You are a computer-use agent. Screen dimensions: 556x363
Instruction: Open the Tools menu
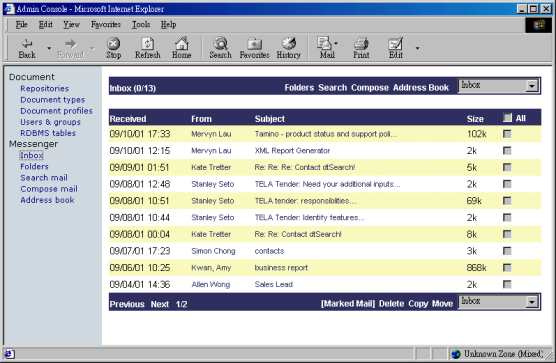coord(141,24)
